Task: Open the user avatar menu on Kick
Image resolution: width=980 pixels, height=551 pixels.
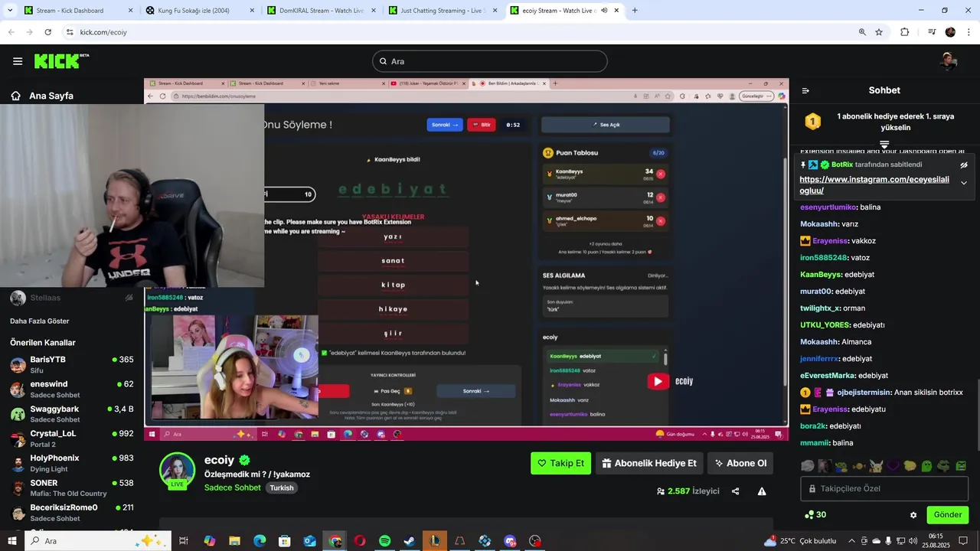Action: [x=949, y=61]
